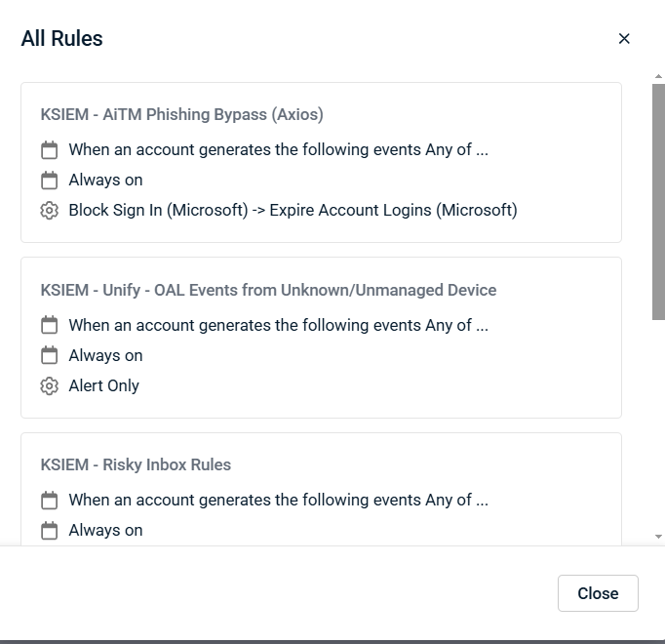Click the 'All Rules' dialog heading
Viewport: 665px width, 644px height.
pos(62,39)
